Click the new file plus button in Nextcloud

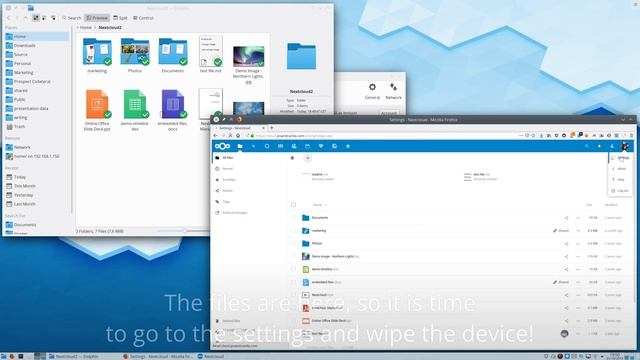pyautogui.click(x=308, y=158)
